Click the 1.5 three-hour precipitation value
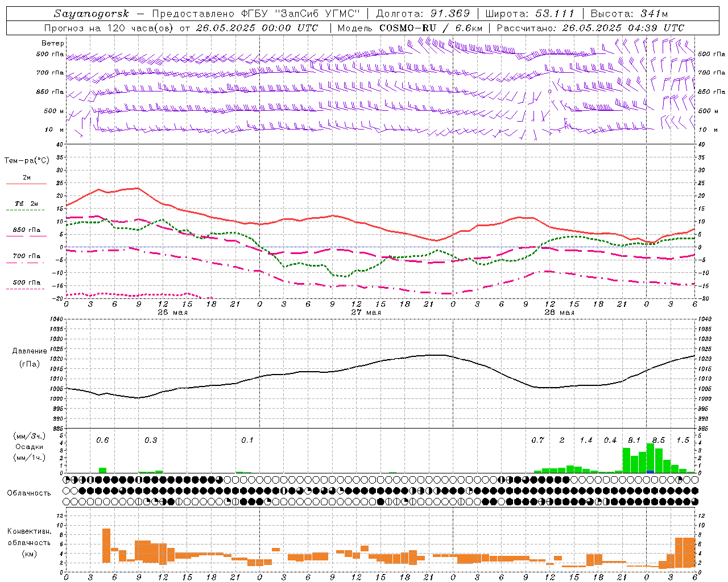 pos(682,440)
